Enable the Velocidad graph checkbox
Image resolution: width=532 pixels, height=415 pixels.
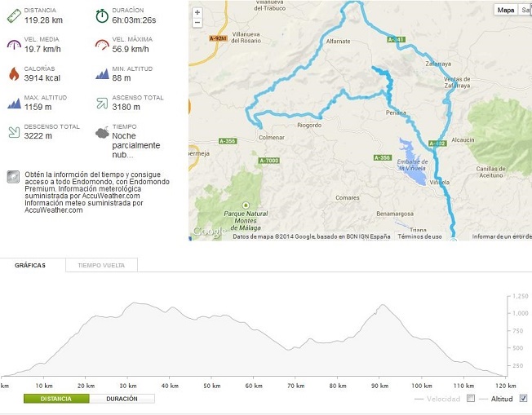[471, 398]
